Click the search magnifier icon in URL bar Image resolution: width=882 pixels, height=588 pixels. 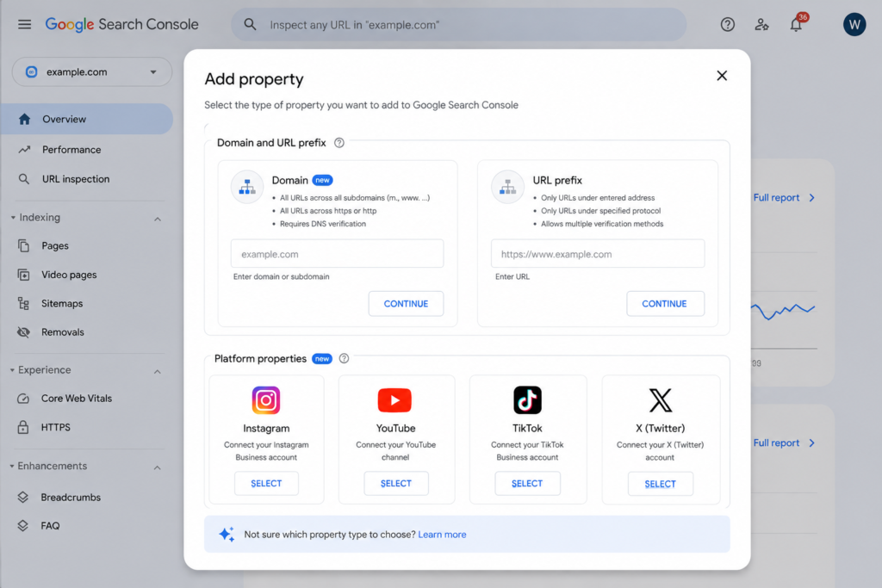tap(251, 24)
